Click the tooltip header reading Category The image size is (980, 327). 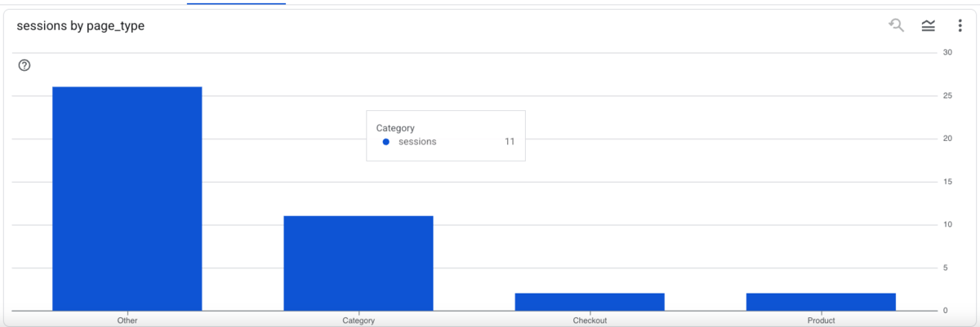(395, 128)
